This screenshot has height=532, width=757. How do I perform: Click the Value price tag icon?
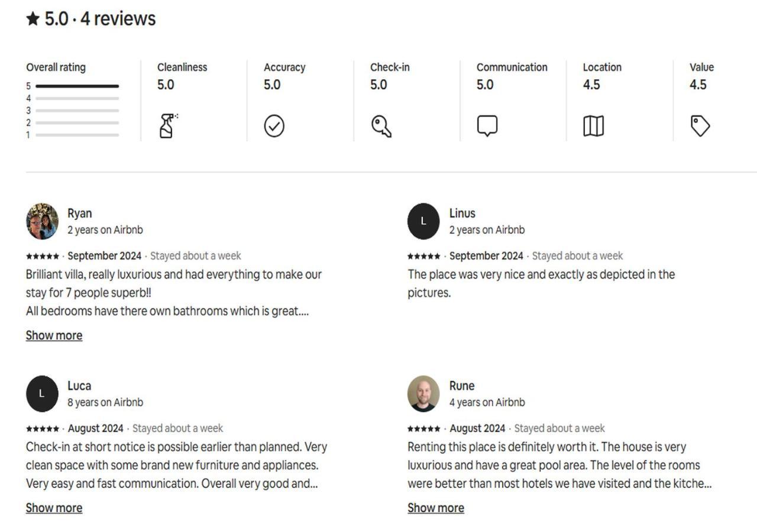click(x=700, y=126)
